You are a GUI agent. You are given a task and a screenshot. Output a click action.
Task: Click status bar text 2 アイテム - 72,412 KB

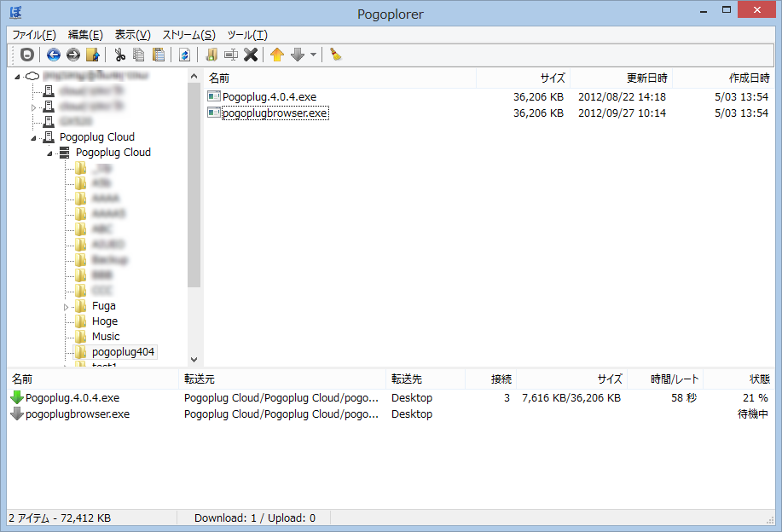60,518
